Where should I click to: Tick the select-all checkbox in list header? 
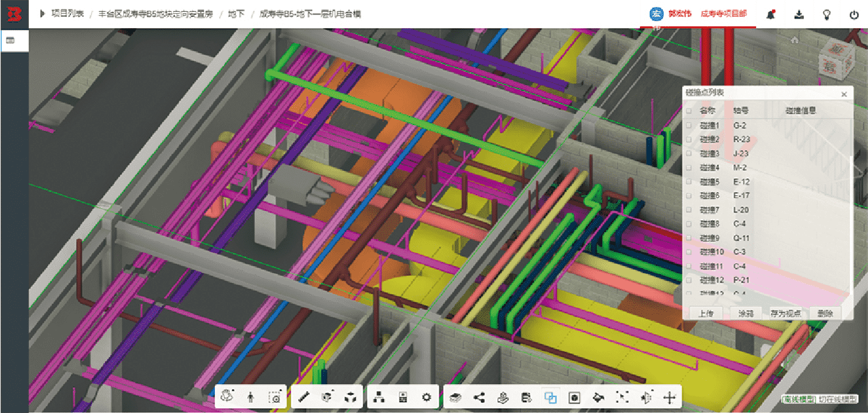pos(689,111)
